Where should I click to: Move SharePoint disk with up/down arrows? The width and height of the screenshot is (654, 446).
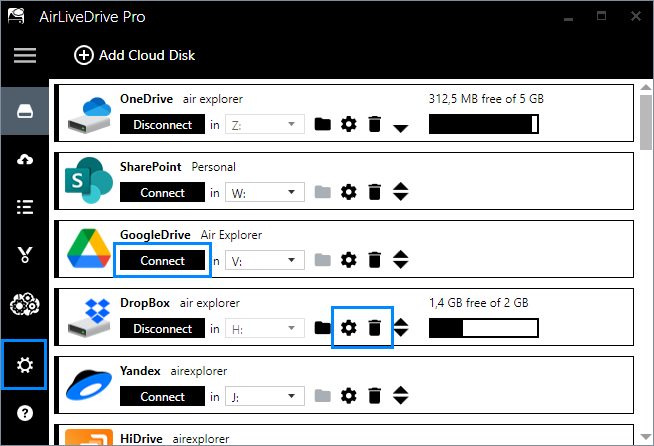(x=400, y=192)
